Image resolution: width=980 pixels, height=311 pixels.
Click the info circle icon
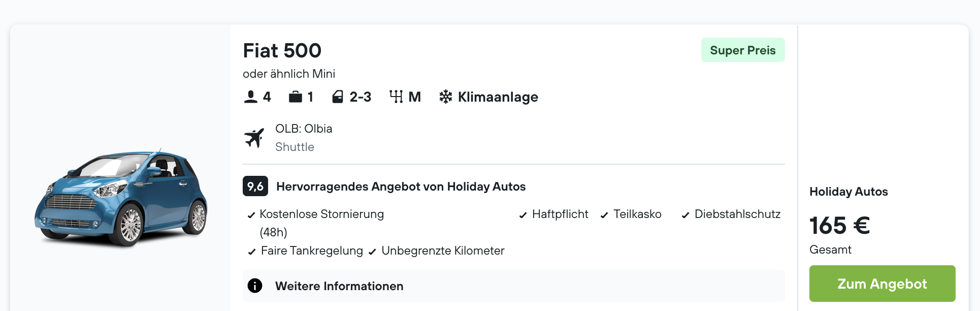(x=255, y=286)
